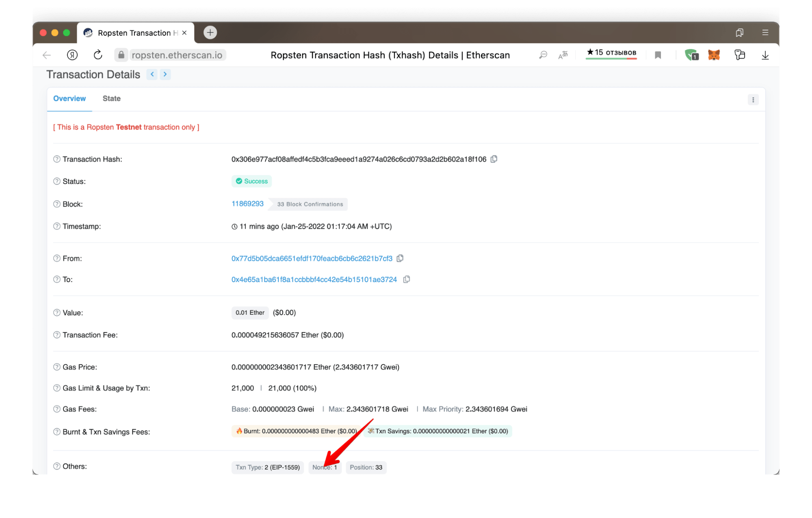Click the refresh/reload icon in browser
Viewport: 812px width, 518px height.
(x=97, y=55)
